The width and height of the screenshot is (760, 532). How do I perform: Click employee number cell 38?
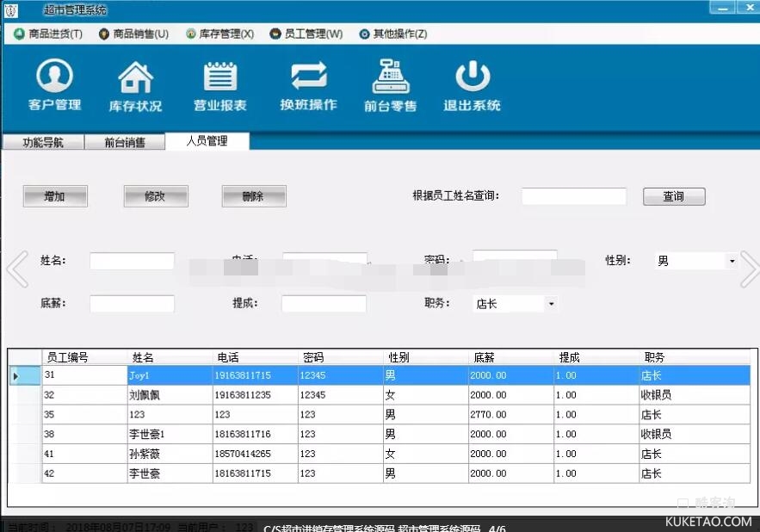pyautogui.click(x=84, y=434)
